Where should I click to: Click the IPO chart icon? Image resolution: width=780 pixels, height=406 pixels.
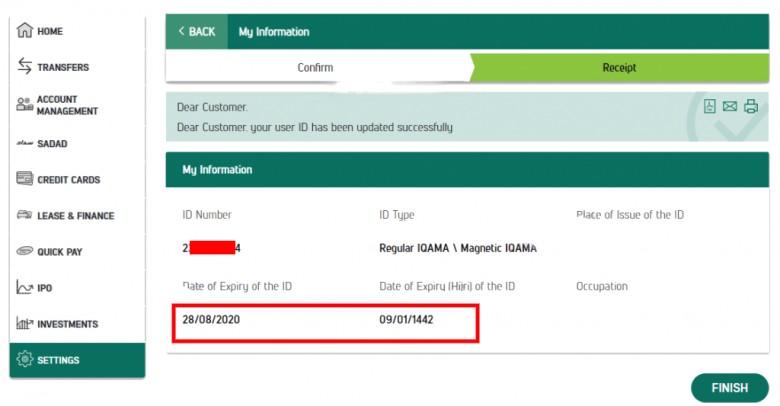pyautogui.click(x=24, y=287)
